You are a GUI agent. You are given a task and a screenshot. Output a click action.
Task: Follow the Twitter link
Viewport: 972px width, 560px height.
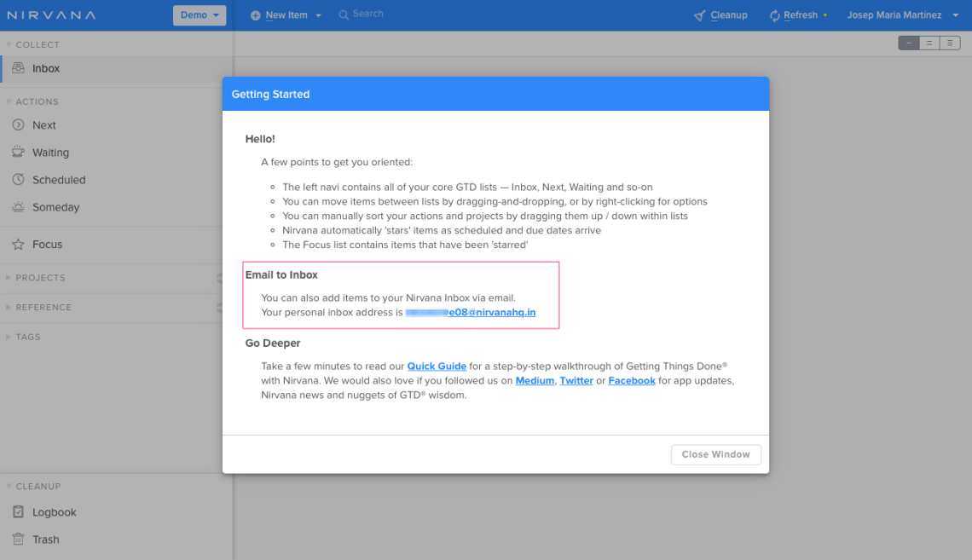point(576,380)
